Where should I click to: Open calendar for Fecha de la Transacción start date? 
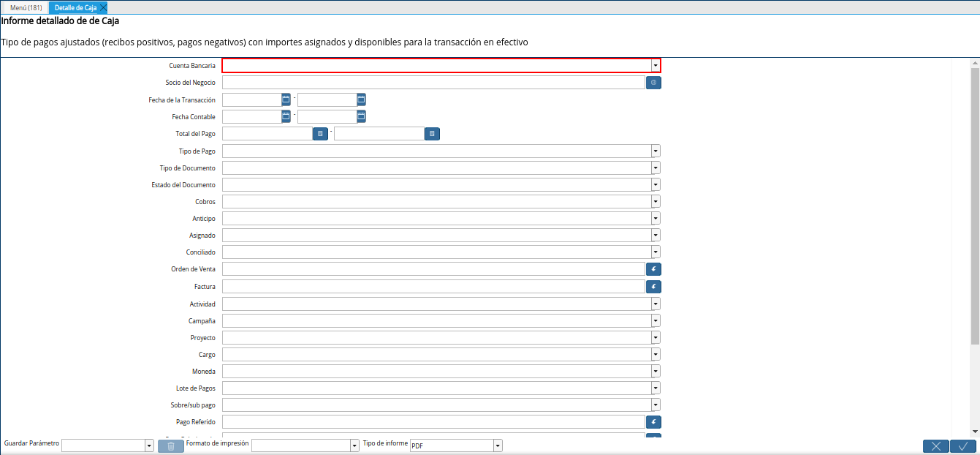286,99
